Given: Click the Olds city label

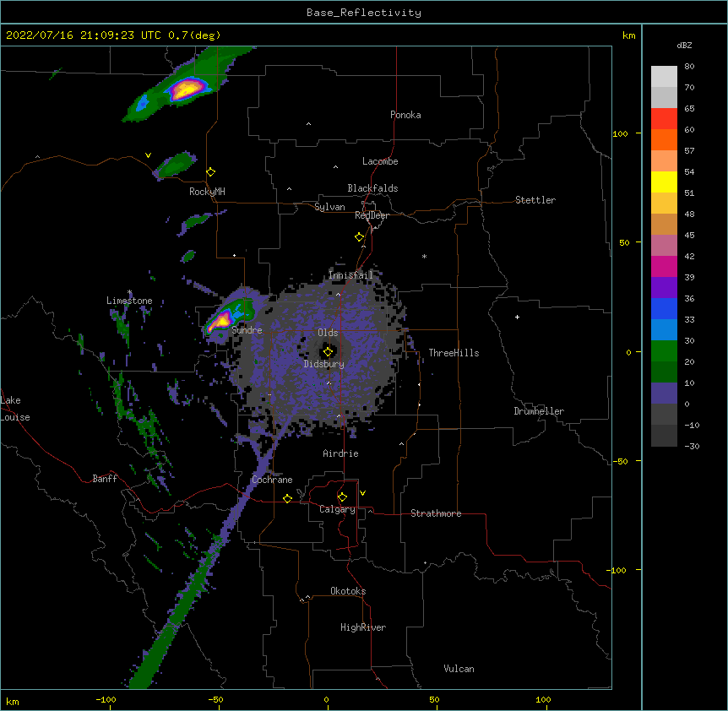Looking at the screenshot, I should 328,333.
